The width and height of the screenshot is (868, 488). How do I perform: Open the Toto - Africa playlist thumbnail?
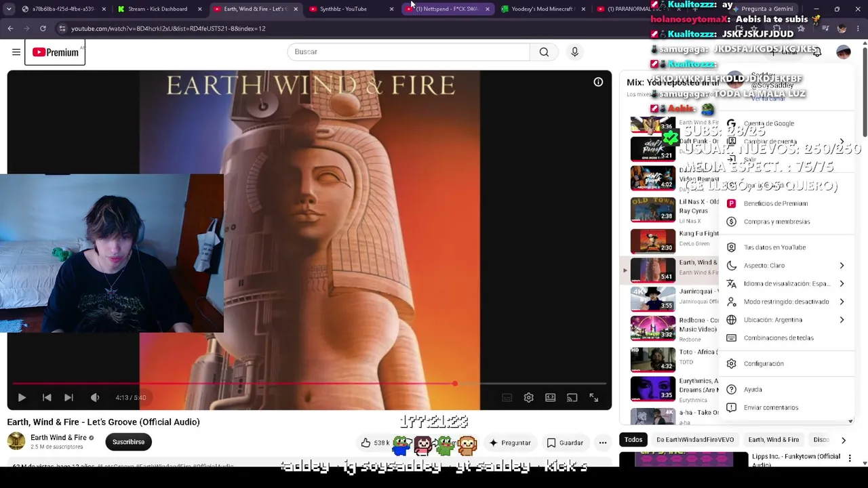pos(653,359)
